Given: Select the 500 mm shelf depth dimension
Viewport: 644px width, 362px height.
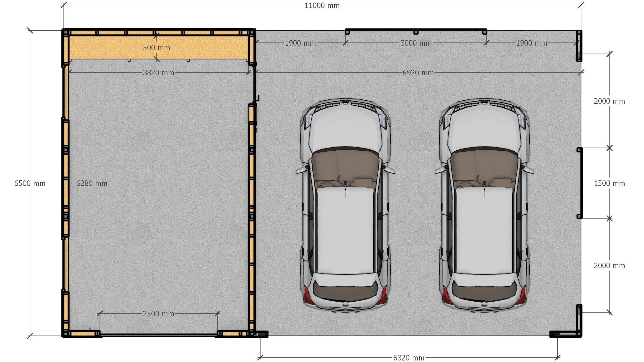Looking at the screenshot, I should pyautogui.click(x=156, y=48).
